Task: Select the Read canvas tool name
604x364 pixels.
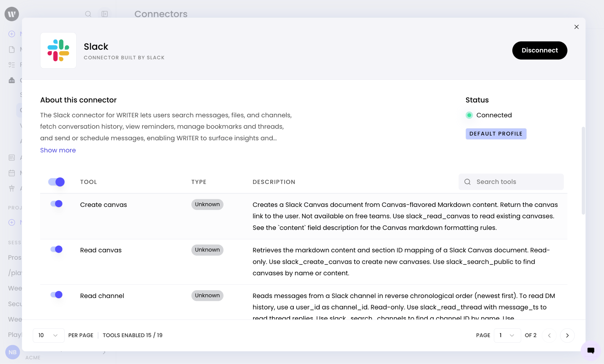Action: click(101, 250)
